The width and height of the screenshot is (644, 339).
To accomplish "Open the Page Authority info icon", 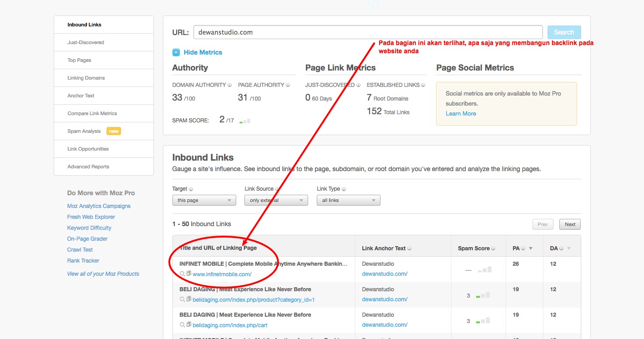I will [x=288, y=85].
